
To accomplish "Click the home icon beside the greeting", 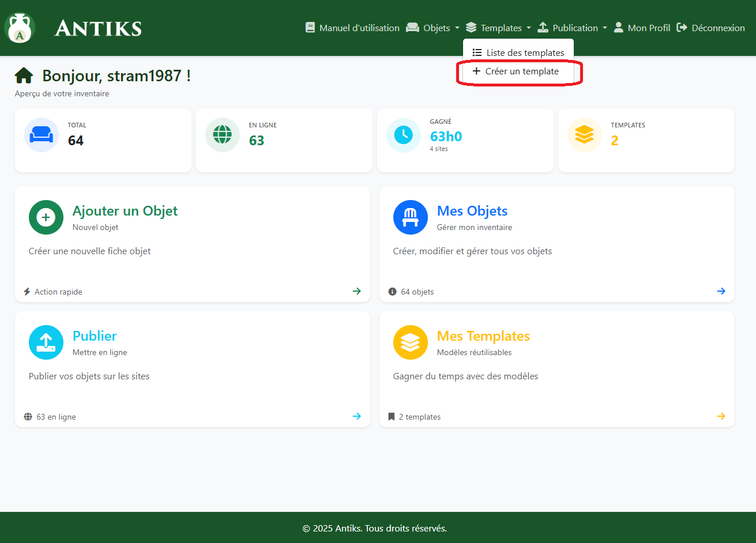I will click(24, 76).
